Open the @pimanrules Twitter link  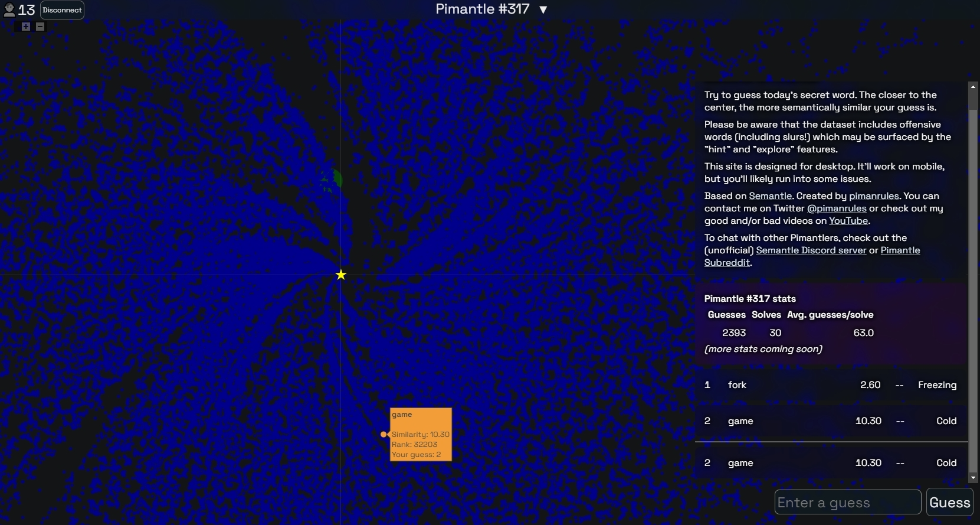[x=837, y=208]
